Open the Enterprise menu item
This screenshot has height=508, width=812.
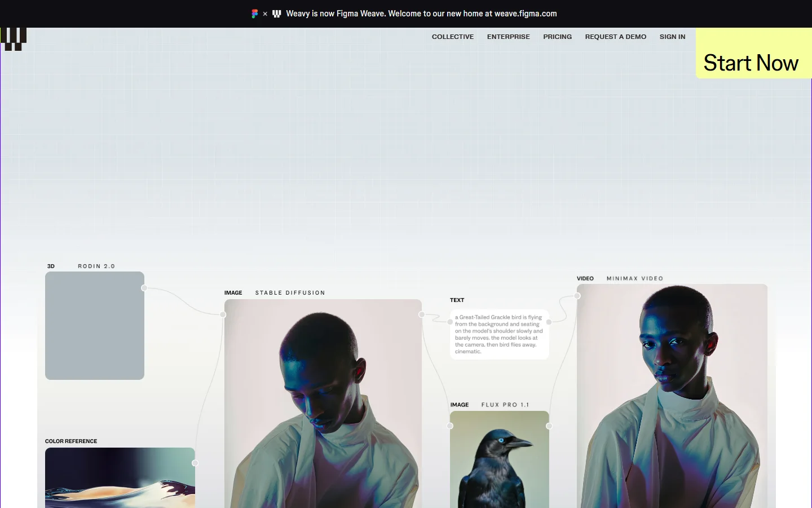(509, 37)
